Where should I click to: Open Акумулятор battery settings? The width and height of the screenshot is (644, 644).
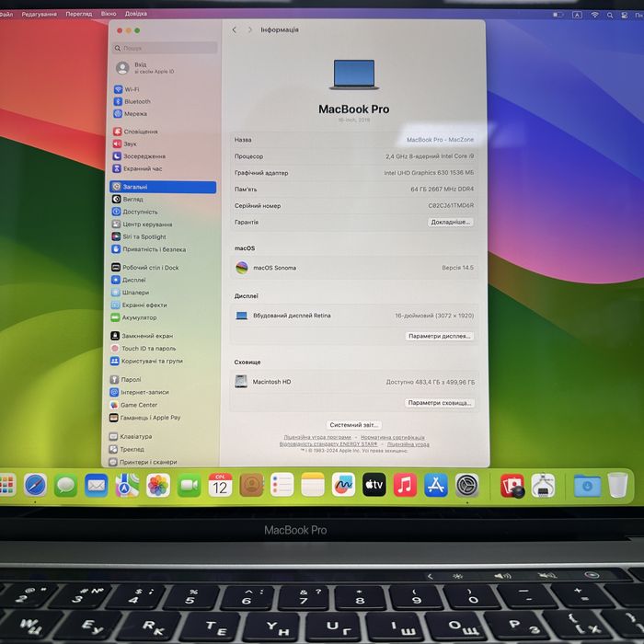pyautogui.click(x=134, y=317)
